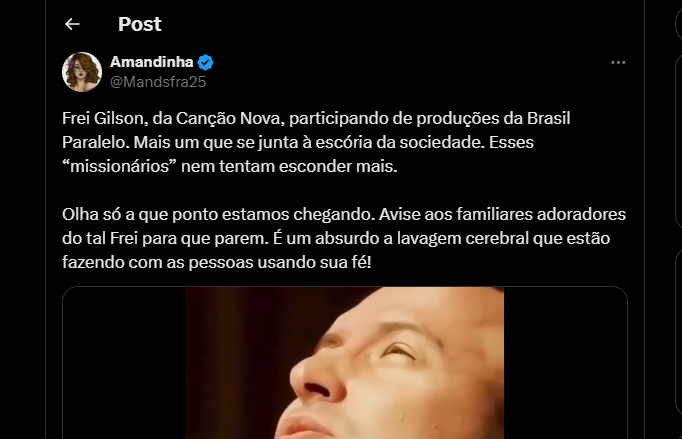Open the Amandinha display name link

coord(151,62)
